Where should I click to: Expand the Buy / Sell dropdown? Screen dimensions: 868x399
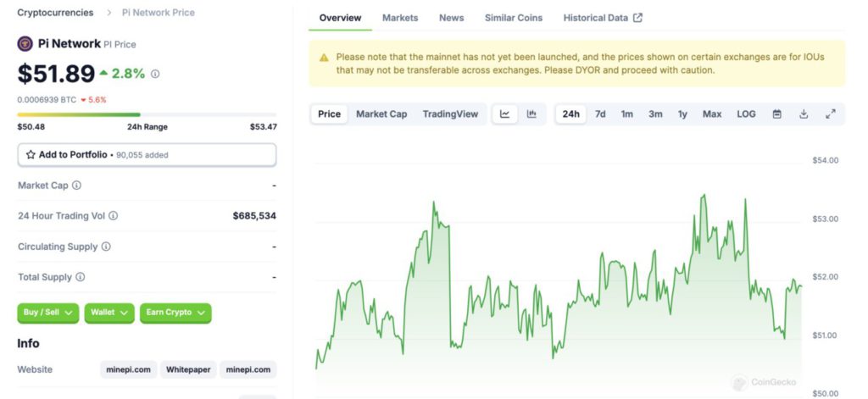coord(48,313)
